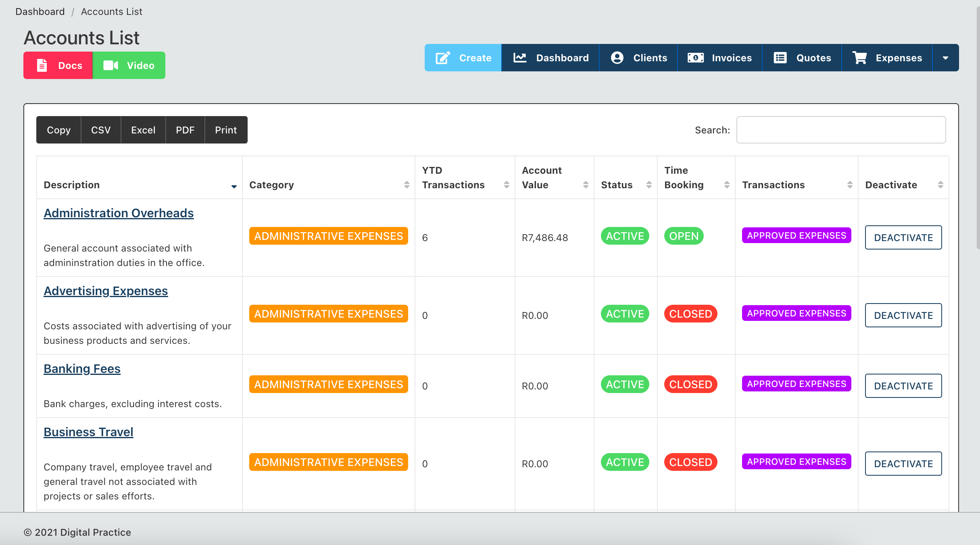The height and width of the screenshot is (545, 980).
Task: Select the CSV export option
Action: point(100,130)
